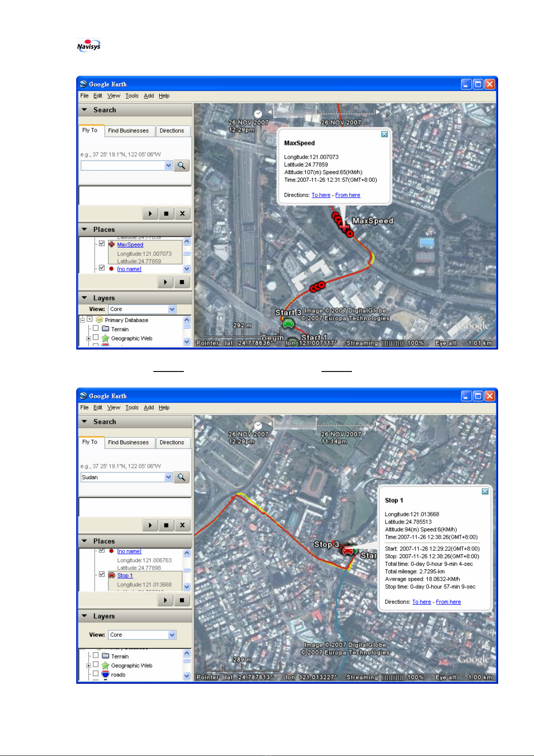Uncheck the MaxSpeed place checkbox
This screenshot has height=756, width=534.
(102, 244)
